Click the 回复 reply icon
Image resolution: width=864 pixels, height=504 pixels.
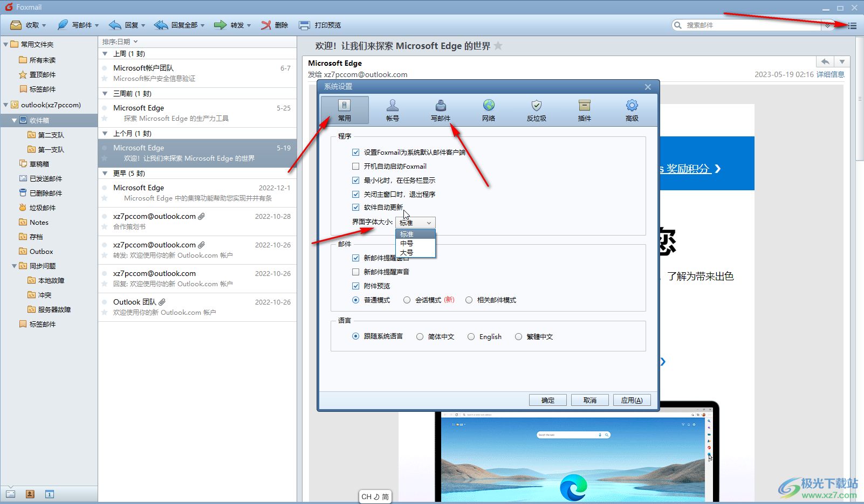114,25
